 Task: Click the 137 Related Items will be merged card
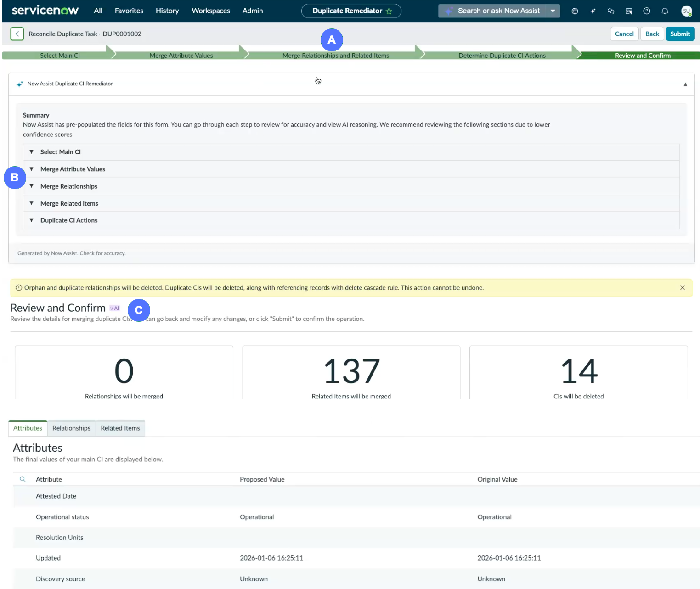pyautogui.click(x=351, y=373)
